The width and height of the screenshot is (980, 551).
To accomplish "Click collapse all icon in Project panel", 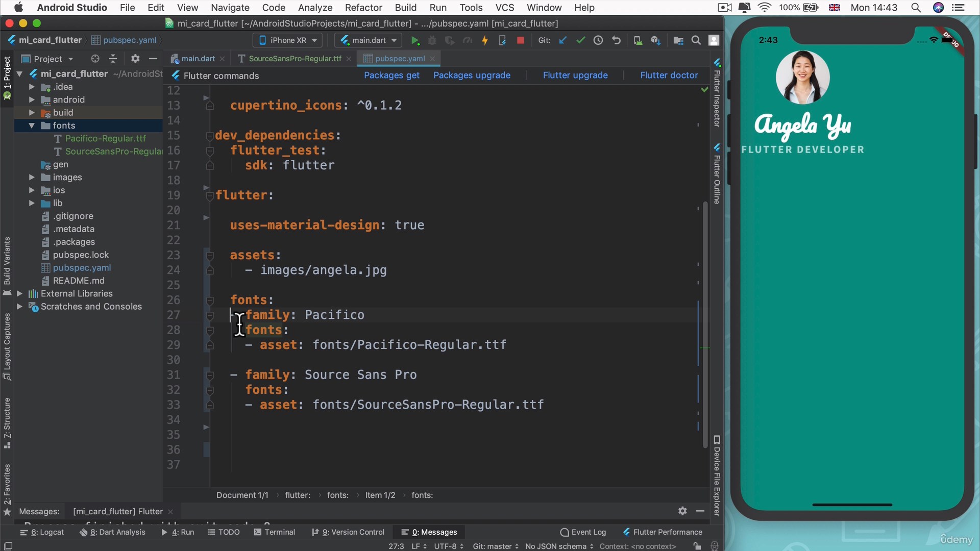I will tap(113, 59).
